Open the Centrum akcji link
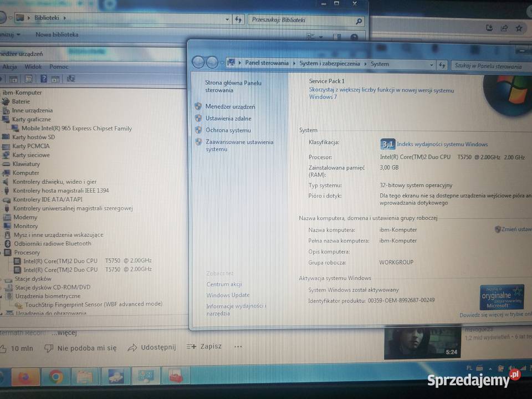 [224, 284]
